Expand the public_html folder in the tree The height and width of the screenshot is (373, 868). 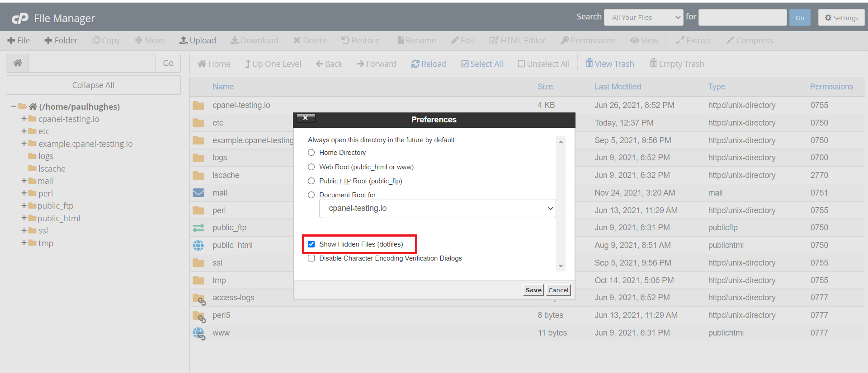click(x=24, y=218)
